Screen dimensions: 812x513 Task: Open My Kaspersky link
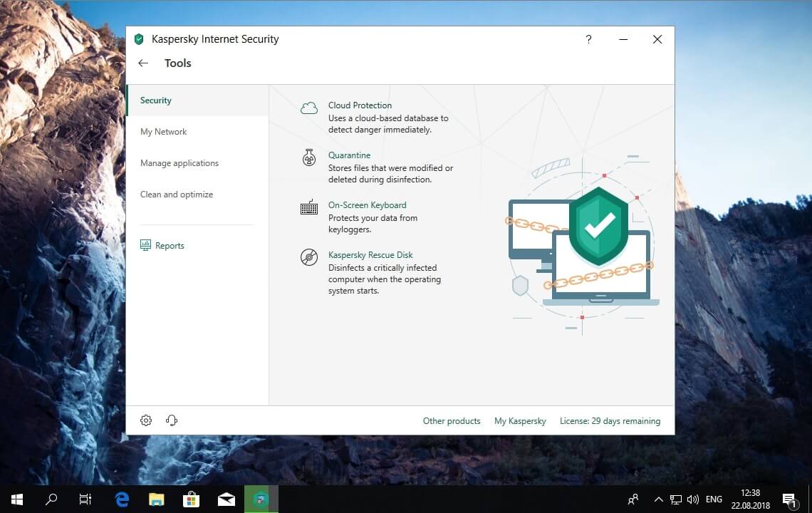tap(520, 421)
